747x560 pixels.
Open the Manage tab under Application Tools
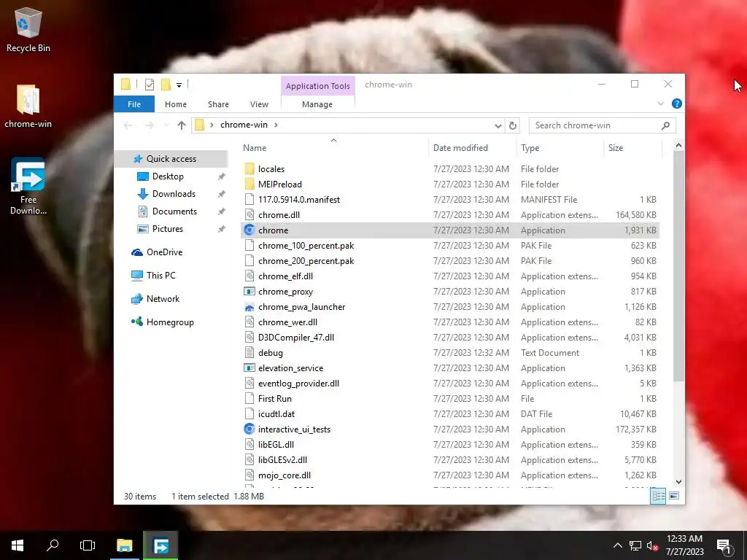[317, 104]
